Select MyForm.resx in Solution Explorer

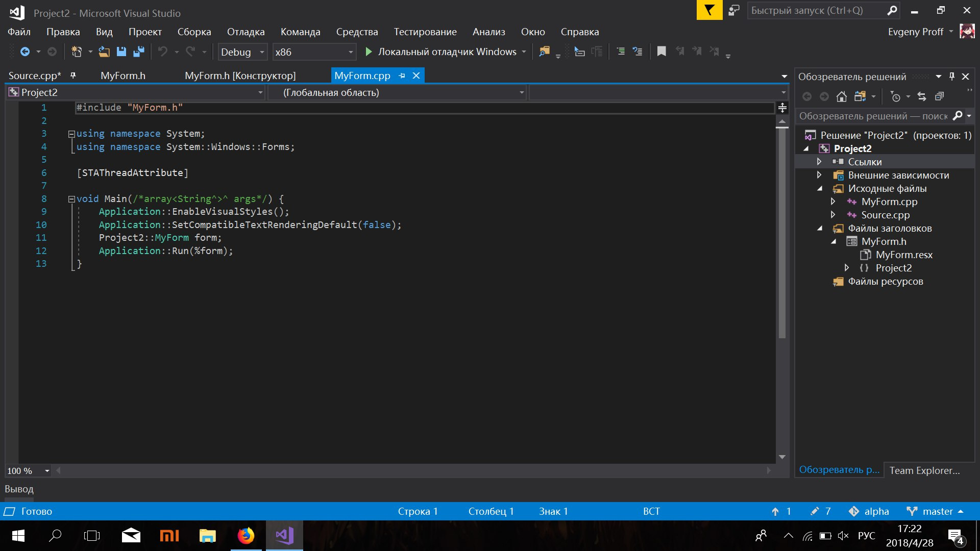tap(903, 255)
